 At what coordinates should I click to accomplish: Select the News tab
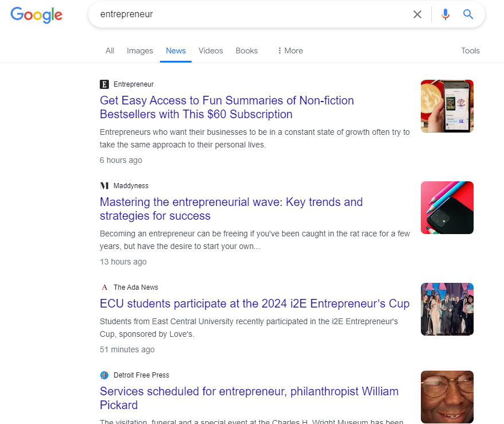[x=175, y=51]
